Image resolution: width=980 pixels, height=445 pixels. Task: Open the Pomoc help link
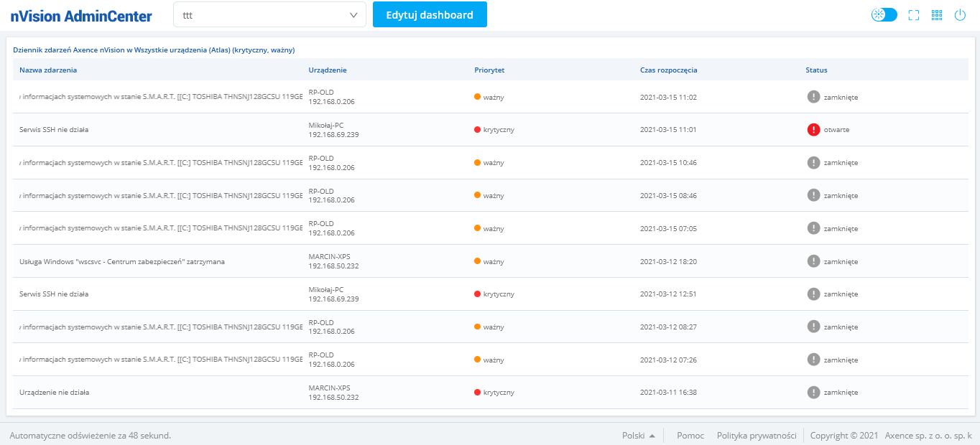pos(690,436)
